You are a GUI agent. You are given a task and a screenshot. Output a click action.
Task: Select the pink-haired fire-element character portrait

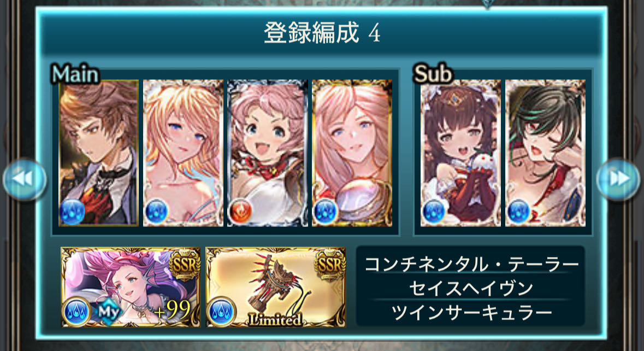point(267,153)
